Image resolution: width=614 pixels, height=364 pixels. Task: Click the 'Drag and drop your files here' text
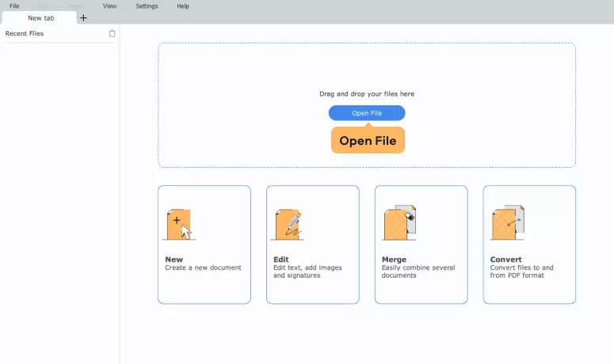coord(367,94)
